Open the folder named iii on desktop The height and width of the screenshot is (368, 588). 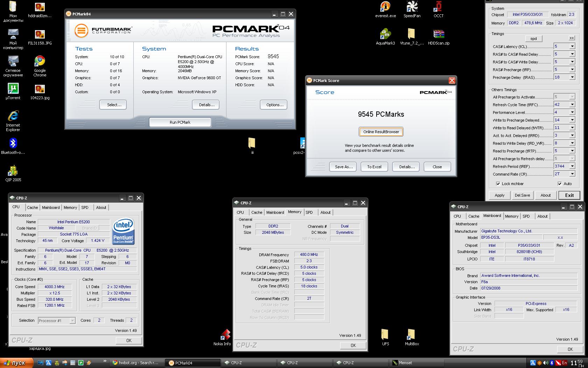[x=252, y=146]
